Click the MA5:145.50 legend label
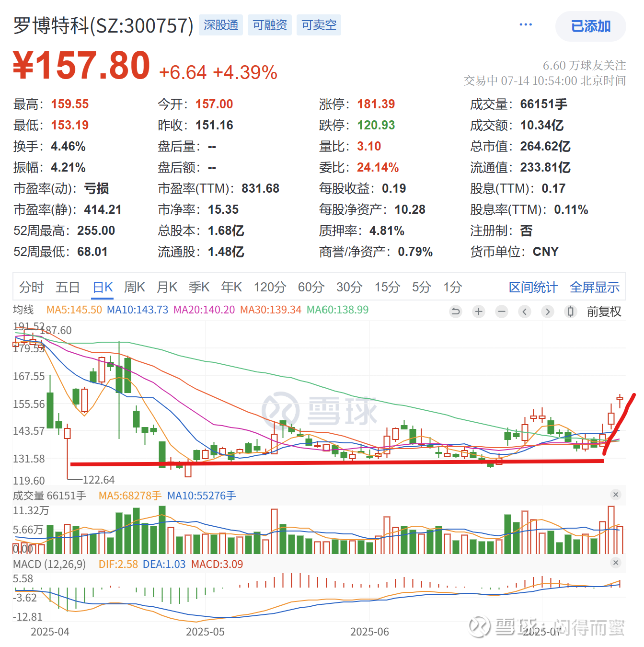This screenshot has width=644, height=647. [x=74, y=310]
